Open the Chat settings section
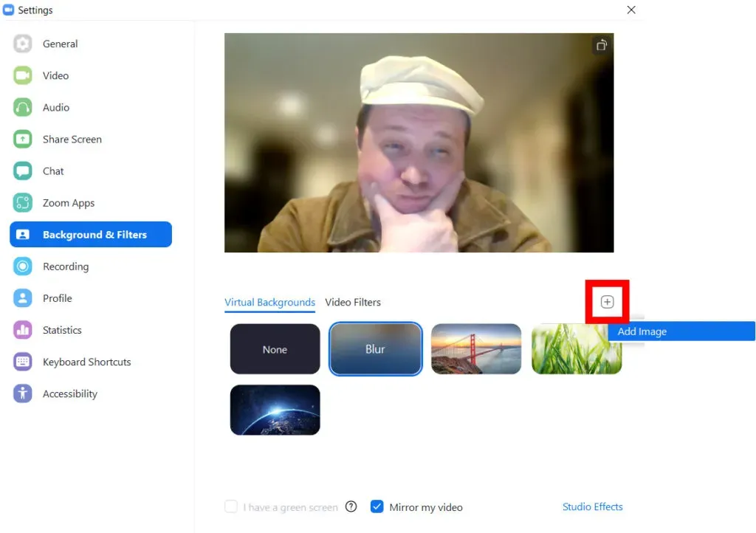756x533 pixels. [53, 171]
